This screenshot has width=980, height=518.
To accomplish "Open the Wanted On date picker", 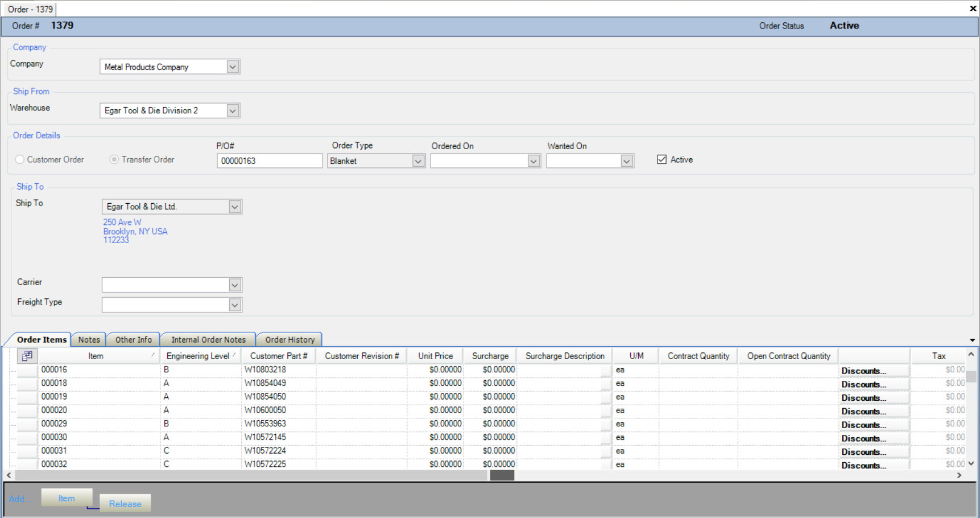I will tap(627, 161).
